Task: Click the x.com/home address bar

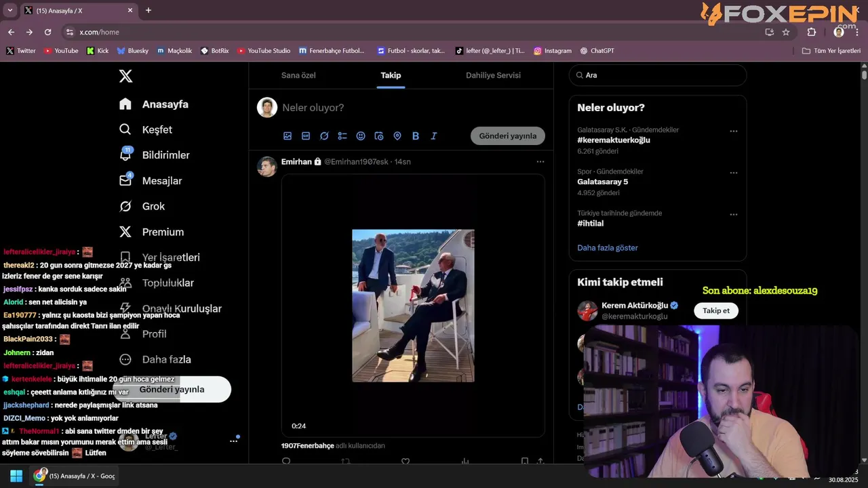Action: (x=414, y=32)
